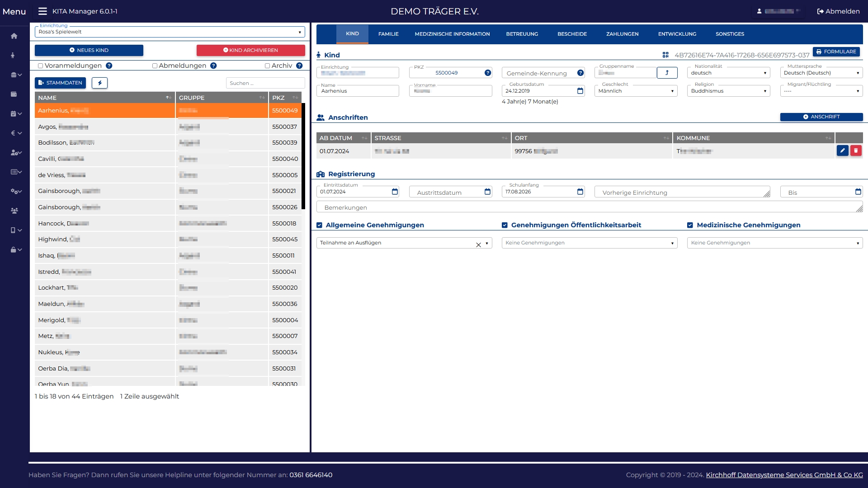Image resolution: width=868 pixels, height=488 pixels.
Task: Toggle the hamburger menu icon
Action: (42, 11)
